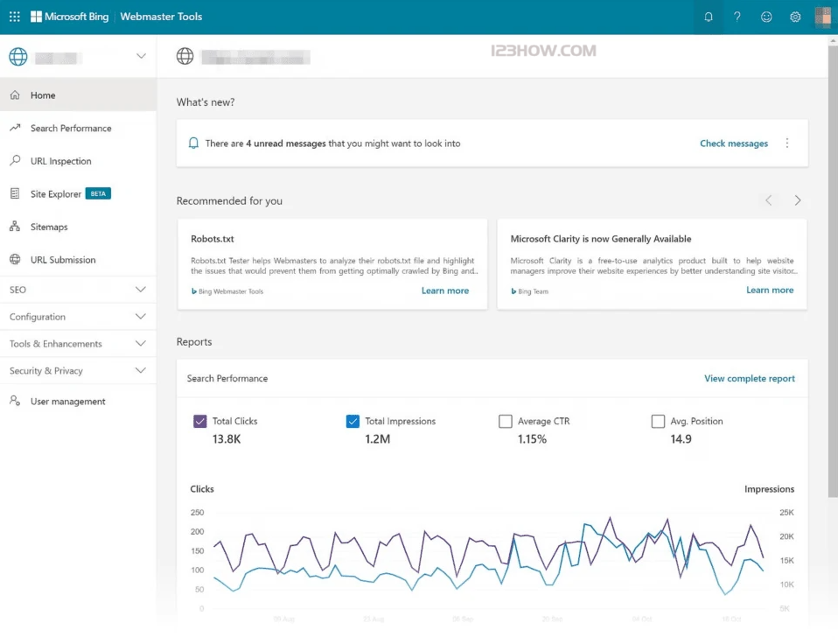Open Search Performance in sidebar
The width and height of the screenshot is (838, 644).
pos(71,129)
